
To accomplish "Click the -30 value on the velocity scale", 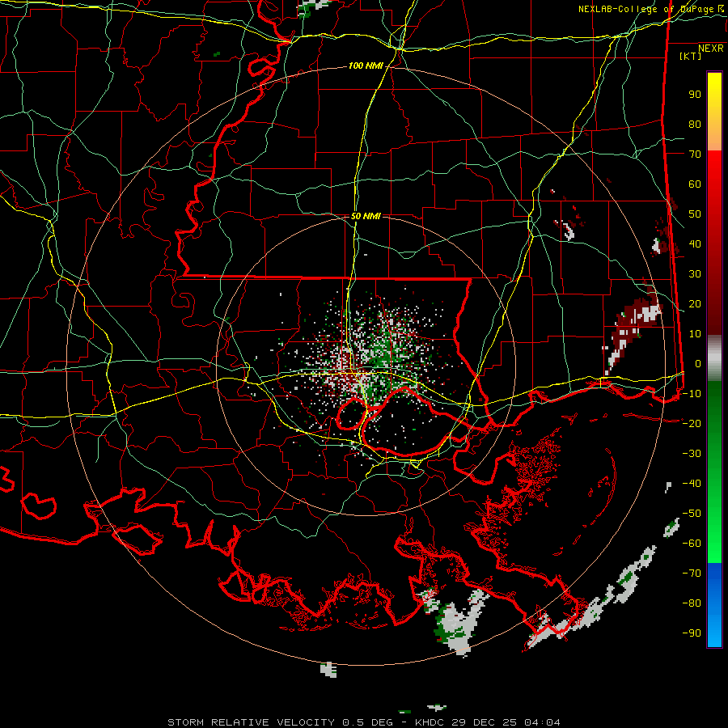I will 692,454.
